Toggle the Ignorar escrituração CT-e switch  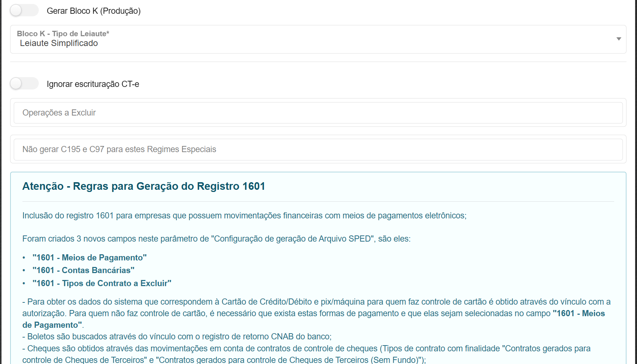(24, 84)
